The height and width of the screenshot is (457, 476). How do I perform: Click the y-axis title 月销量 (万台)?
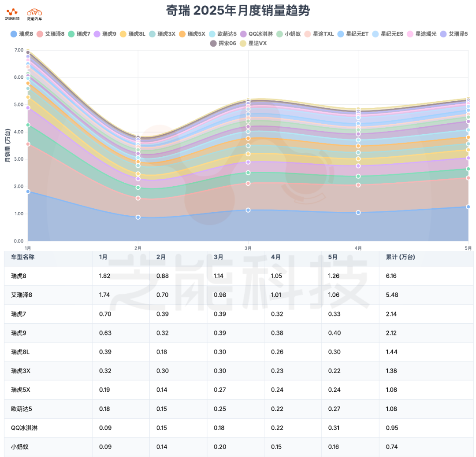7,145
